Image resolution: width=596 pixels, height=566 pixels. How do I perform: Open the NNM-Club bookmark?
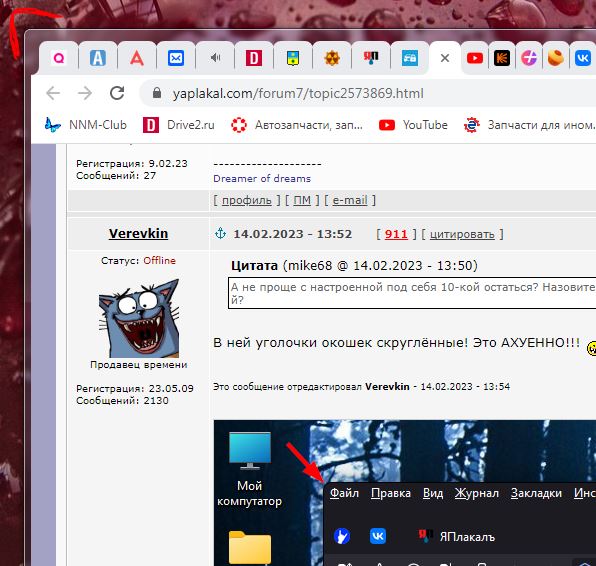tap(86, 125)
